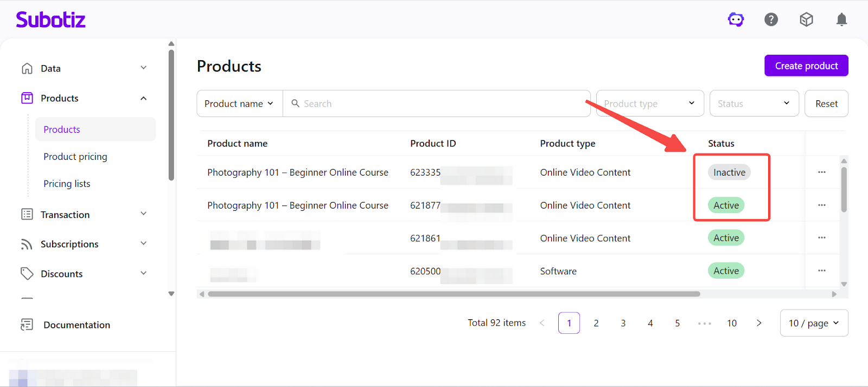Open the Status filter dropdown
Viewport: 868px width, 387px height.
pyautogui.click(x=754, y=104)
